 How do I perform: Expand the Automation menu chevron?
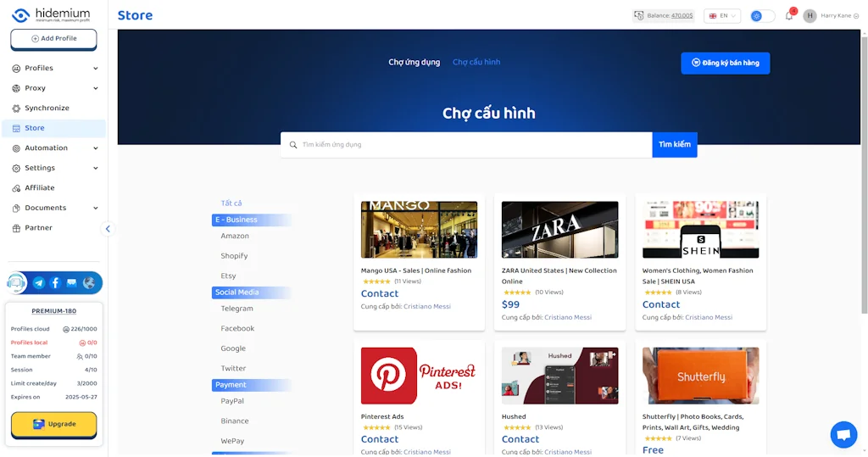(95, 148)
